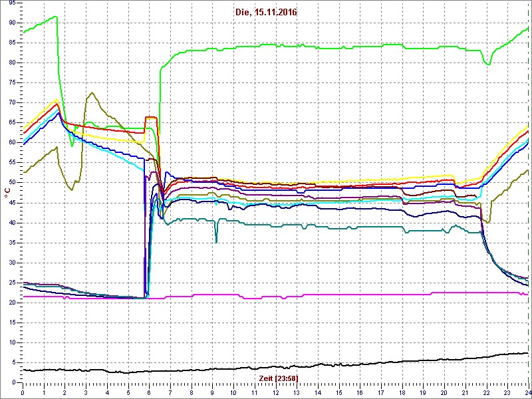The height and width of the screenshot is (399, 532).
Task: Click the hour 0 label on the x-axis
Action: pos(23,392)
